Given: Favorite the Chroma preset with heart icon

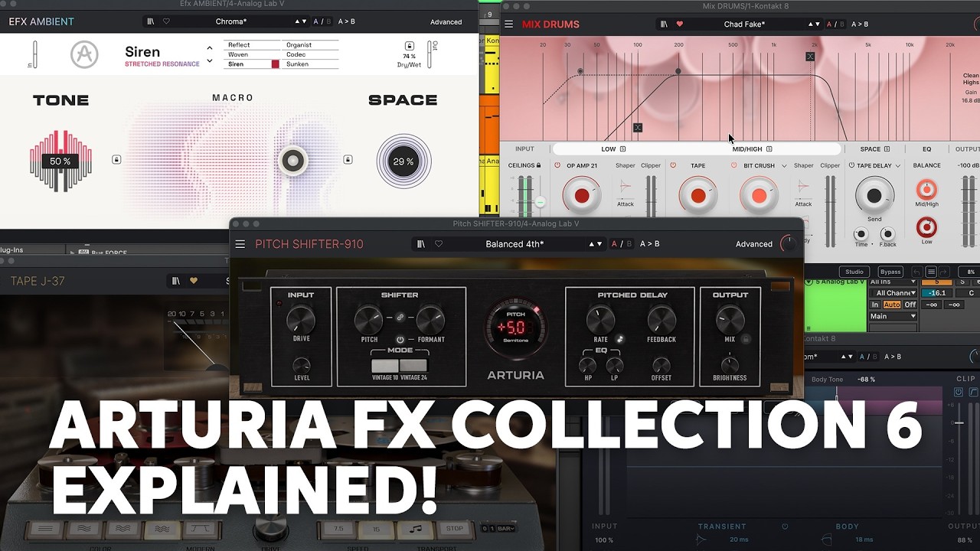Looking at the screenshot, I should [166, 21].
